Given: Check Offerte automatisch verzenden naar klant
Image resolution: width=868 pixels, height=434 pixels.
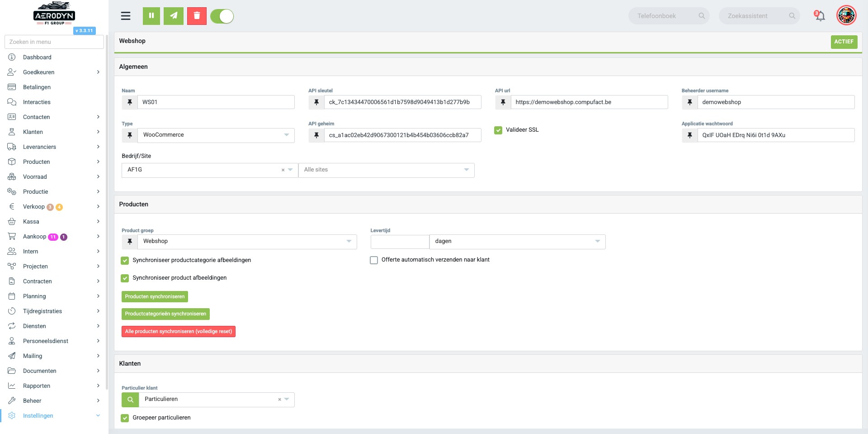Looking at the screenshot, I should (x=374, y=260).
